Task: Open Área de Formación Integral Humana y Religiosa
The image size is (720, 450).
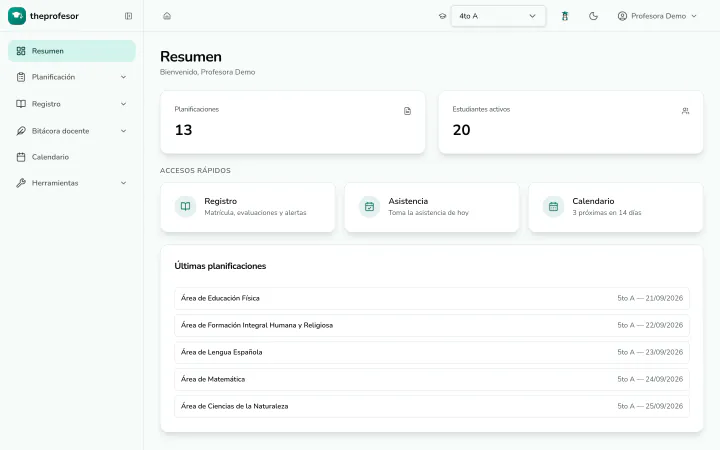Action: coord(432,325)
